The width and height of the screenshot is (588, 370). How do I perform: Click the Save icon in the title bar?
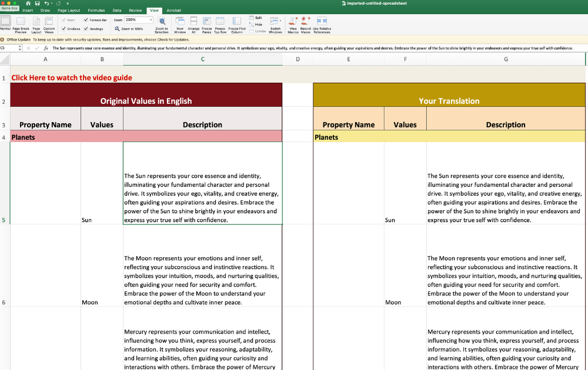click(x=37, y=4)
